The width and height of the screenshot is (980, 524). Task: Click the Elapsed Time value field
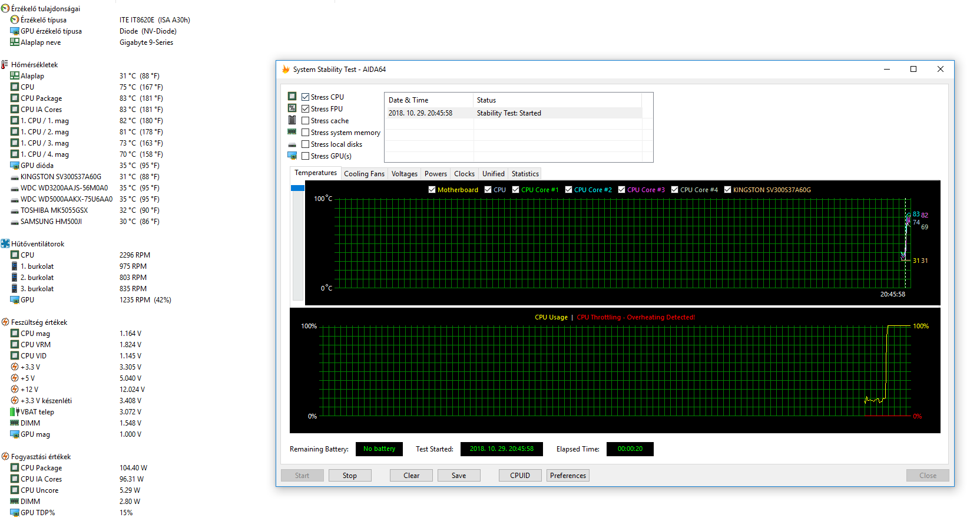pyautogui.click(x=630, y=449)
